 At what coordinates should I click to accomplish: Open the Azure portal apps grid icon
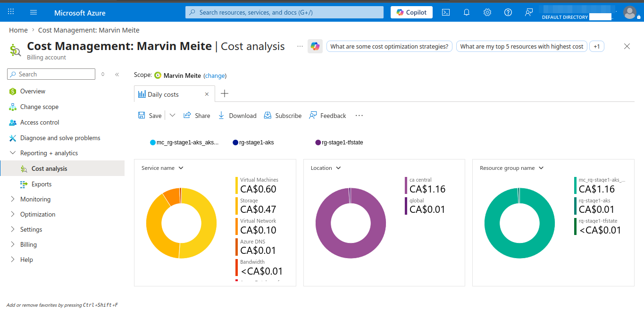[11, 12]
